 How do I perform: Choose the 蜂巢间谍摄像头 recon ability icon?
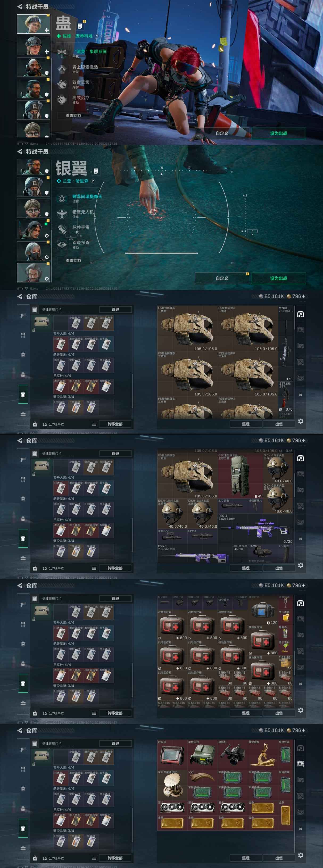pos(62,198)
